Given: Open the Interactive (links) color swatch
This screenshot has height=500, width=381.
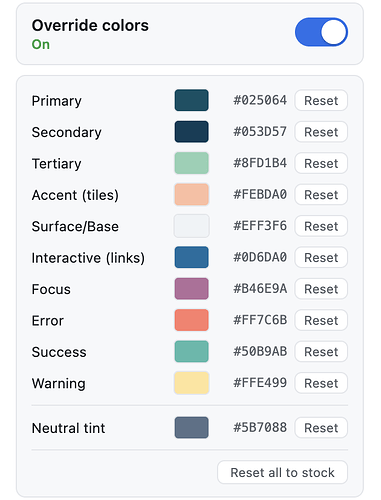Looking at the screenshot, I should coord(192,257).
